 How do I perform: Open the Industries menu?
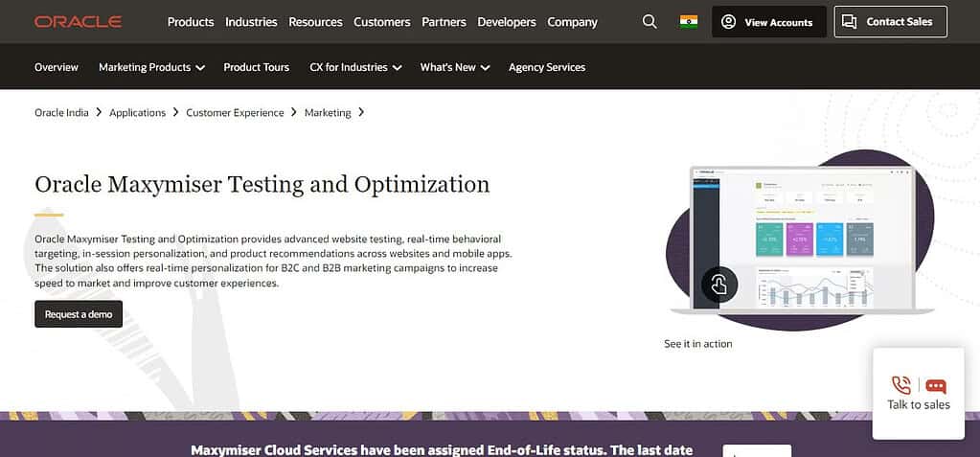pos(251,22)
